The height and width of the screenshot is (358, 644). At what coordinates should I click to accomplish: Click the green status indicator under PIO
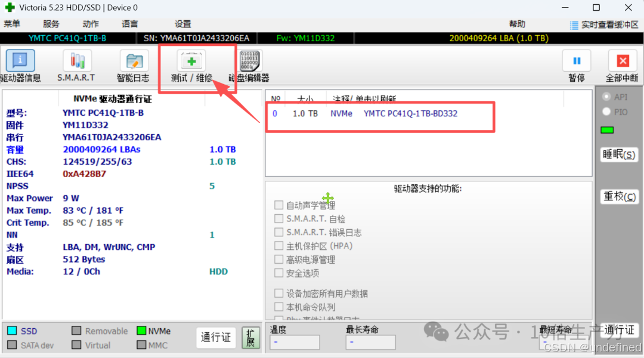tap(607, 130)
